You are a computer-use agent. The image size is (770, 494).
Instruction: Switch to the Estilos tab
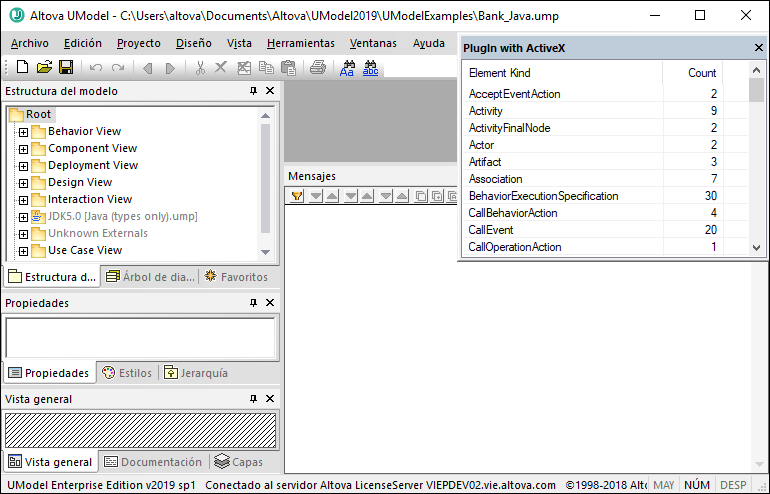[127, 373]
